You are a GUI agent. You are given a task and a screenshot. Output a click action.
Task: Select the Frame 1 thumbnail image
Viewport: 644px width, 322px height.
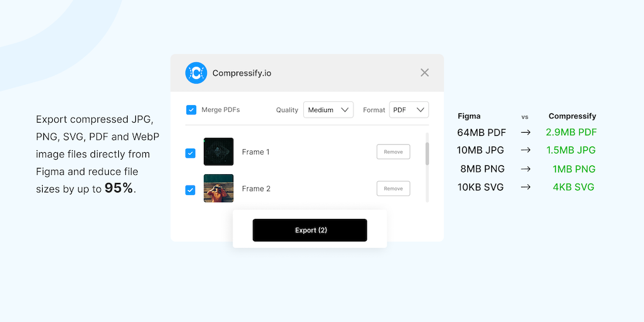click(x=218, y=152)
